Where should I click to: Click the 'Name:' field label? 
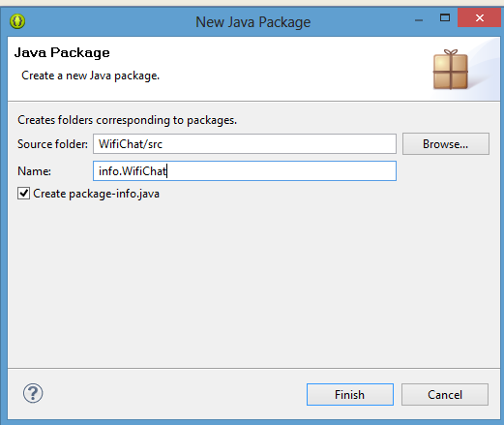pyautogui.click(x=34, y=171)
